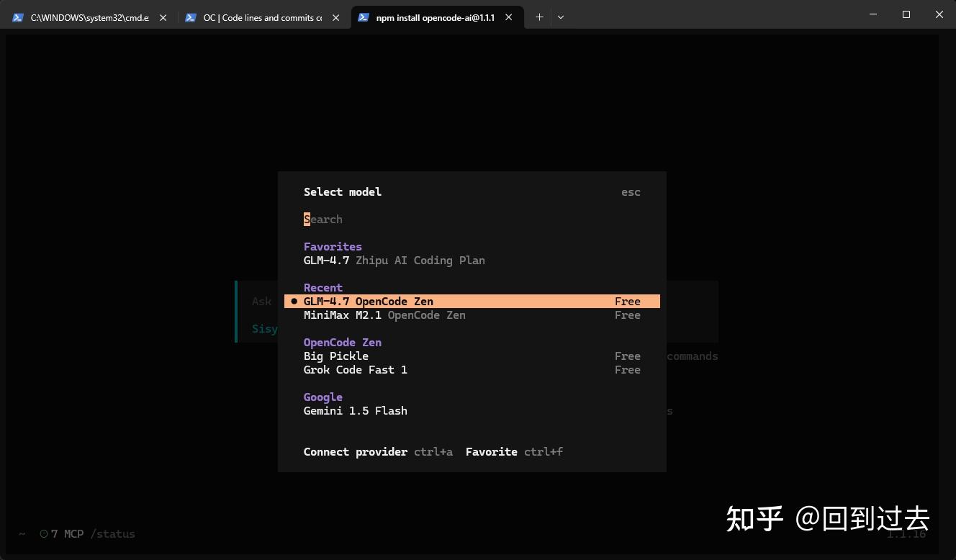Click the /status command in the bottom bar
This screenshot has height=560, width=956.
[112, 534]
